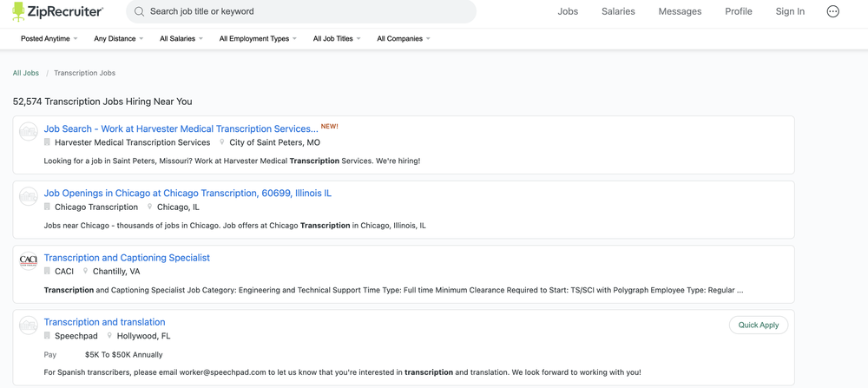Open the Transcription and translation job listing
868x388 pixels.
point(105,322)
